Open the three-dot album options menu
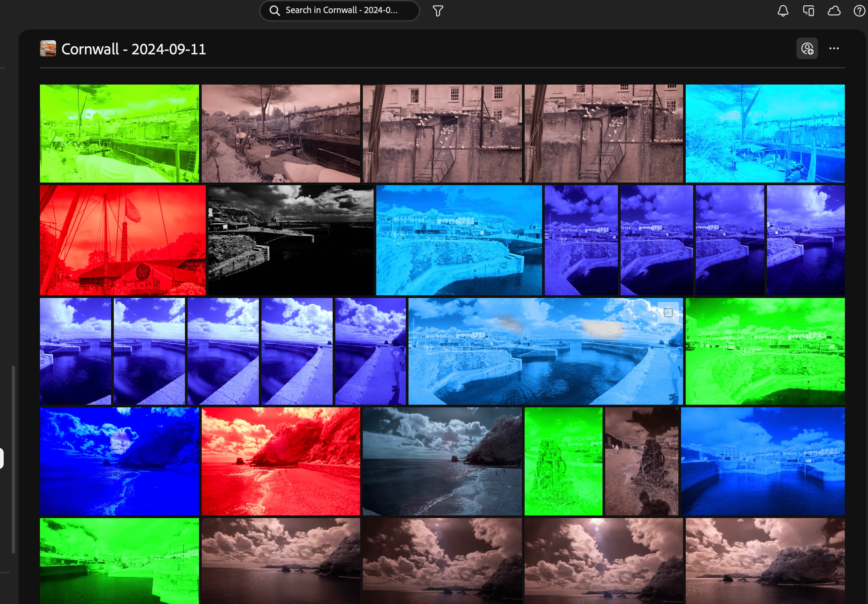868x604 pixels. [834, 48]
